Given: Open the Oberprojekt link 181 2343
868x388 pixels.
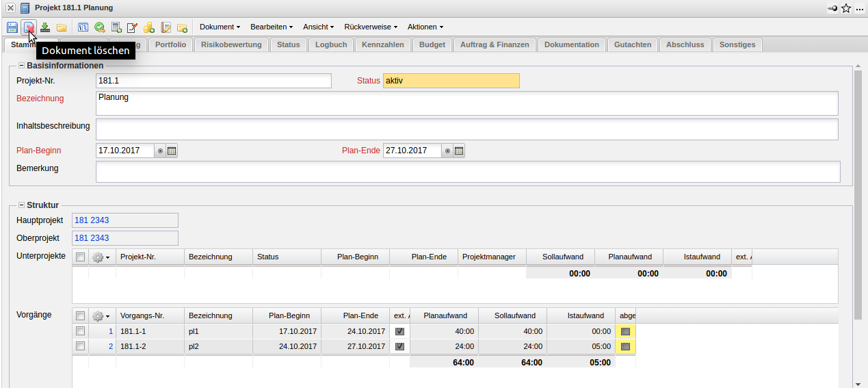Looking at the screenshot, I should pos(92,238).
